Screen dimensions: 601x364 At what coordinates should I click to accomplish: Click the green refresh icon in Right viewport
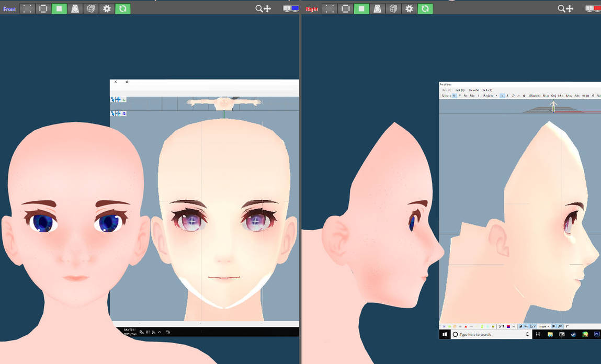click(425, 8)
